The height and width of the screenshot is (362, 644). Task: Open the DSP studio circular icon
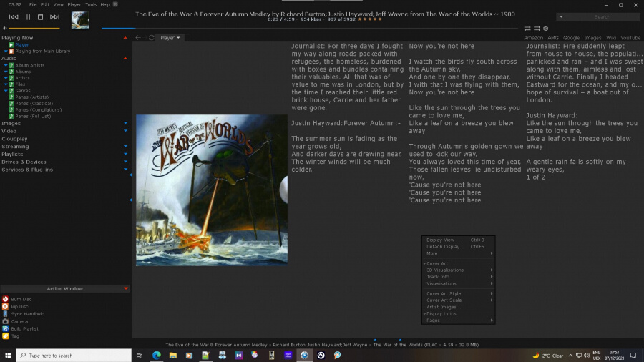pos(546,29)
